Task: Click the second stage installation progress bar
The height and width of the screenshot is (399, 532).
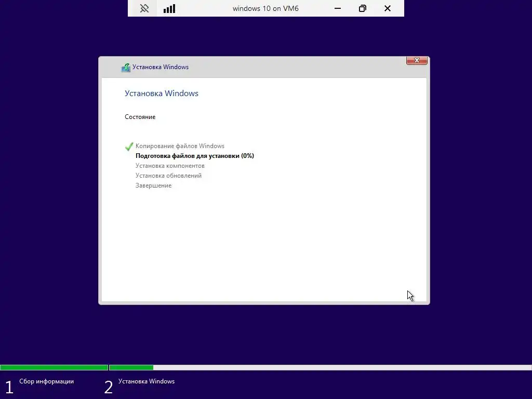Action: [320, 367]
